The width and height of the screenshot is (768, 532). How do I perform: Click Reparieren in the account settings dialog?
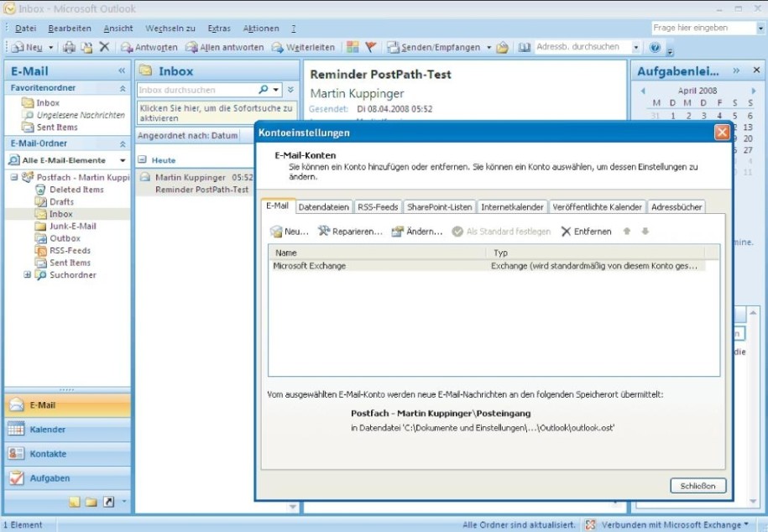coord(345,232)
